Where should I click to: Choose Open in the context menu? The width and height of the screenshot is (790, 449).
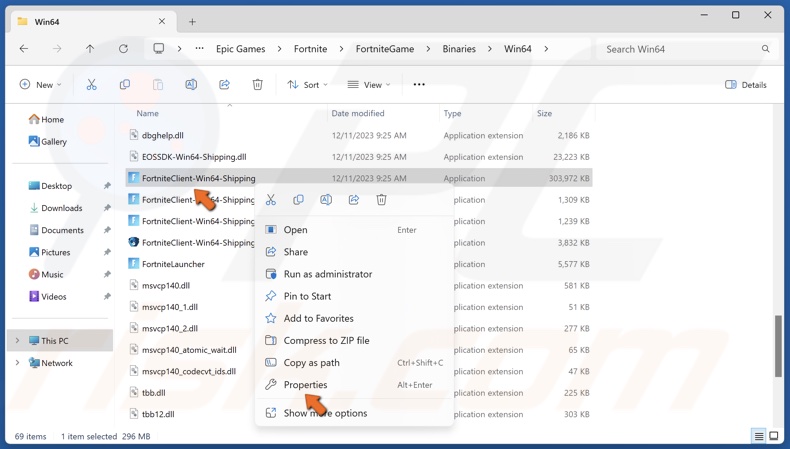(x=355, y=230)
